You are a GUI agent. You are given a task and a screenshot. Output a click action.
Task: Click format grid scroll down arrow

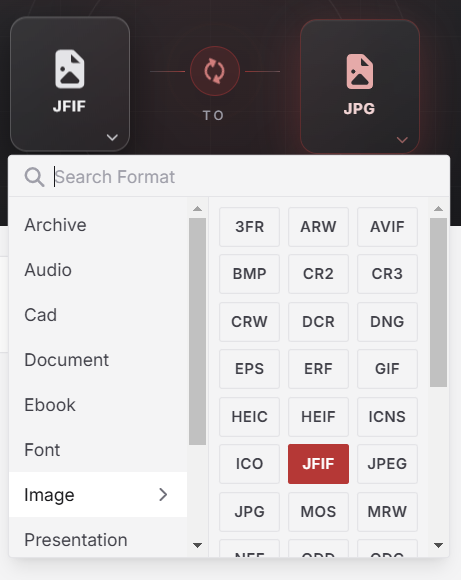tap(438, 545)
